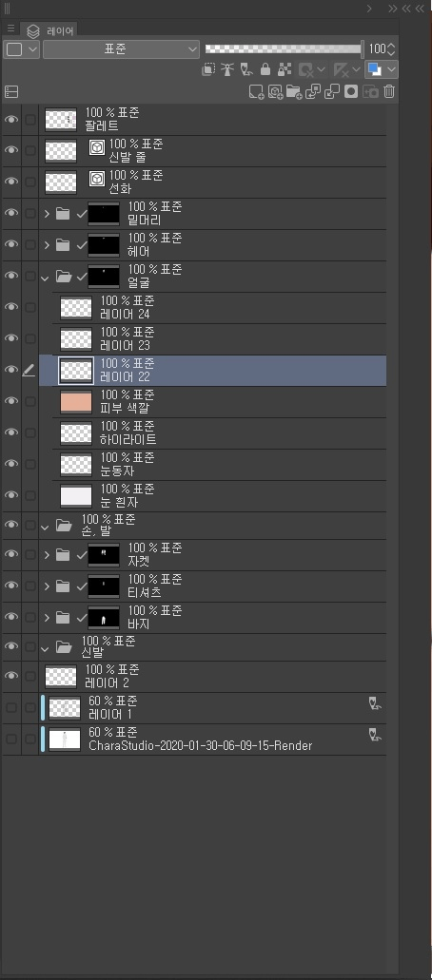Screen dimensions: 432x980
Task: Click the 바지 folder mask thumbnail
Action: pyautogui.click(x=104, y=618)
